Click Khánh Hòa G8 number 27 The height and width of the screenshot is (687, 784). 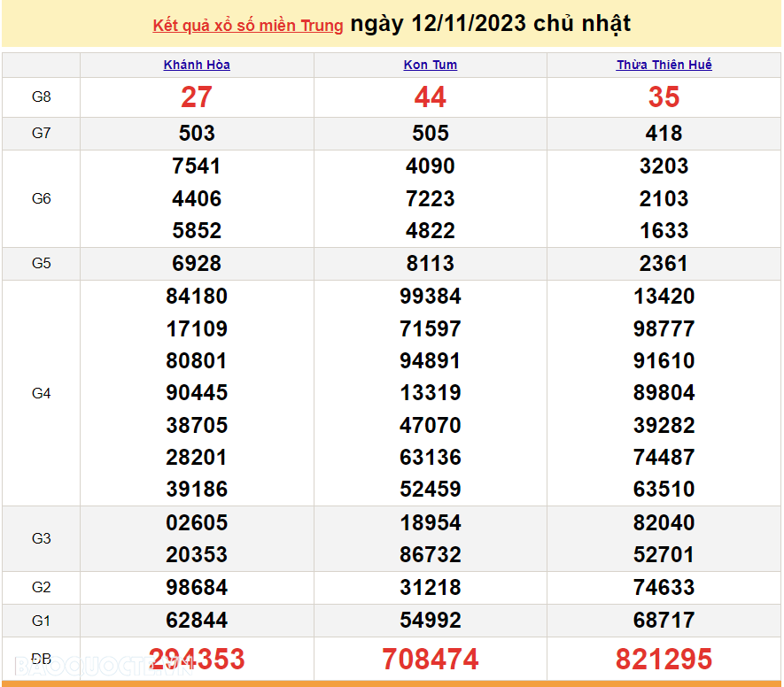197,97
